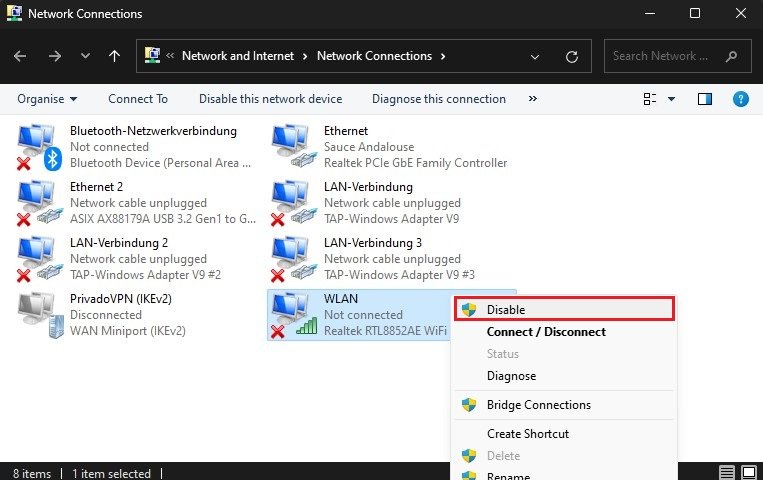The height and width of the screenshot is (480, 763).
Task: Switch to large icons view in status bar
Action: click(751, 473)
